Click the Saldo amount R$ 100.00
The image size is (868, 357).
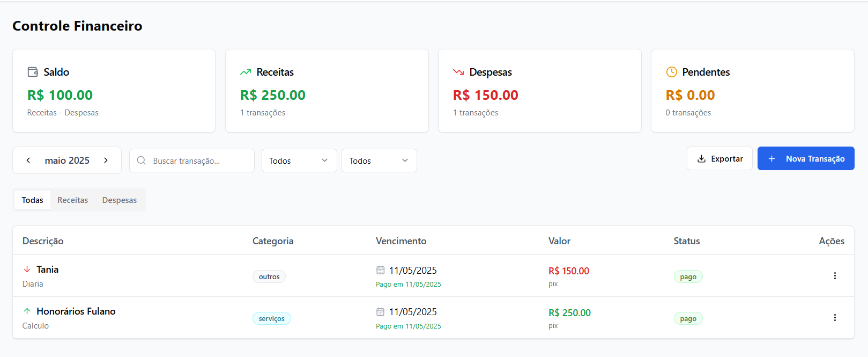point(60,95)
